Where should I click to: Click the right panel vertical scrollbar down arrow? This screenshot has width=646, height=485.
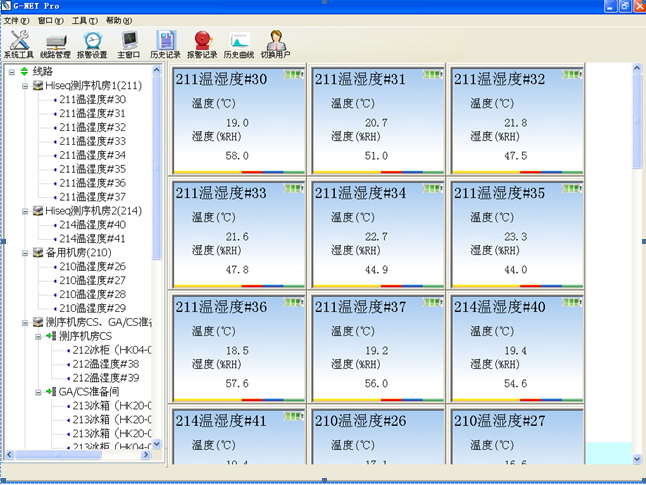(x=638, y=458)
